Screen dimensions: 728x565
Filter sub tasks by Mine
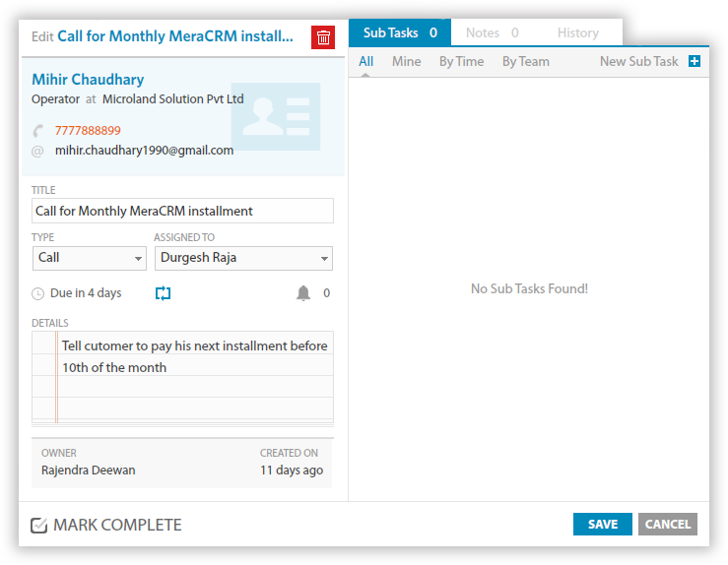(x=406, y=61)
